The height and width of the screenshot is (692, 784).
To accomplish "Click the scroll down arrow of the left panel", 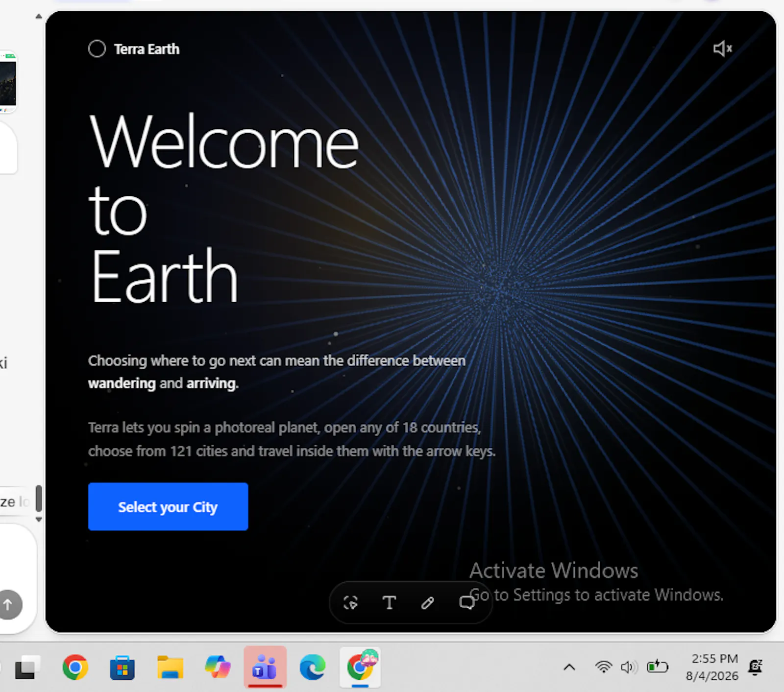I will tap(39, 520).
